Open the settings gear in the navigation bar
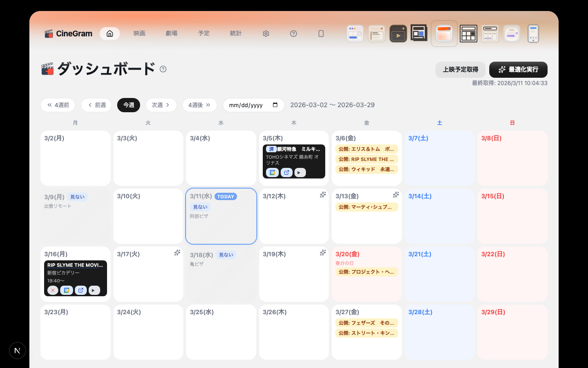 [266, 33]
